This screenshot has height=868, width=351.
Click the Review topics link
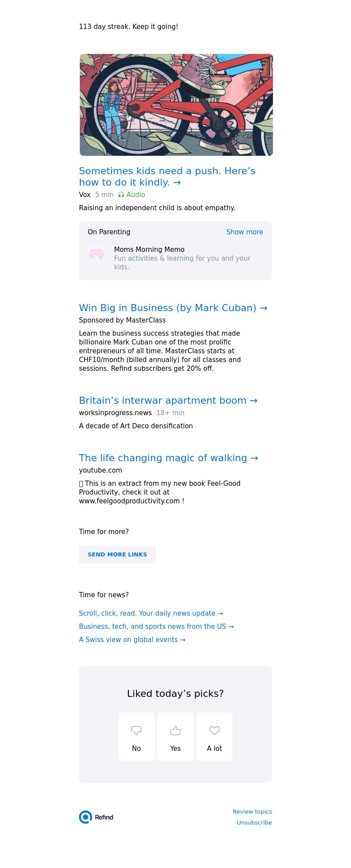(252, 812)
